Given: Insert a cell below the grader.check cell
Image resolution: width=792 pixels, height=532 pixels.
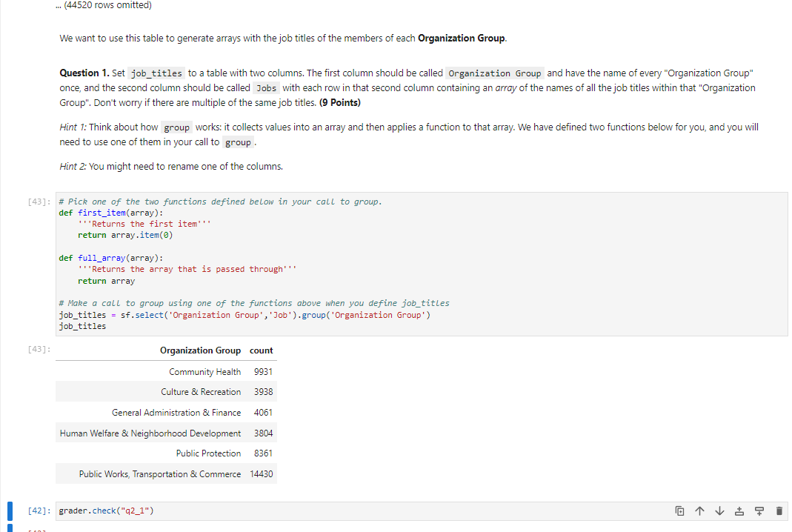Looking at the screenshot, I should (x=759, y=511).
